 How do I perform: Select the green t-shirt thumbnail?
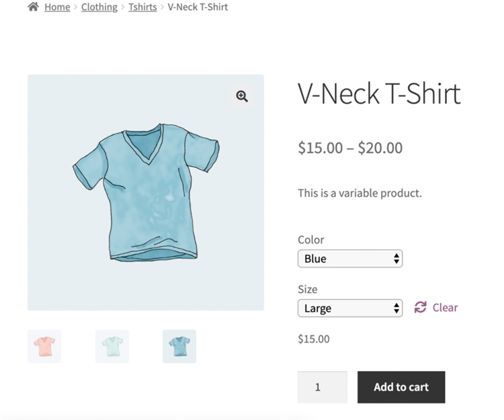112,346
